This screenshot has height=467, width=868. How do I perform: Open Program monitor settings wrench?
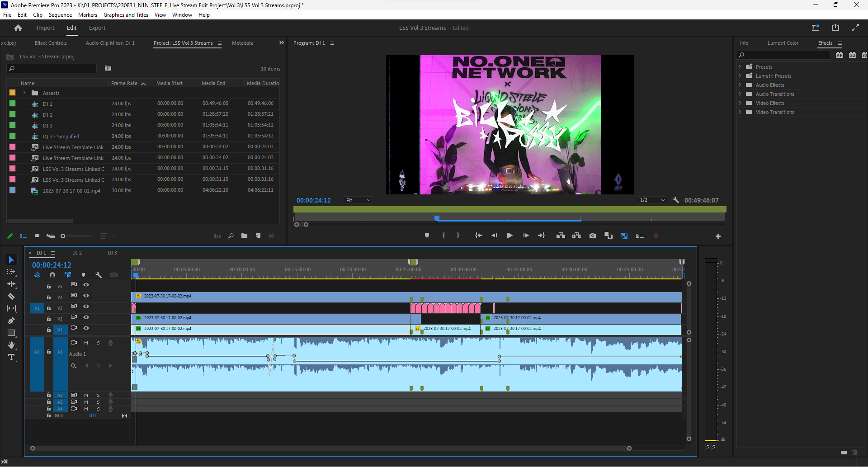pyautogui.click(x=676, y=200)
